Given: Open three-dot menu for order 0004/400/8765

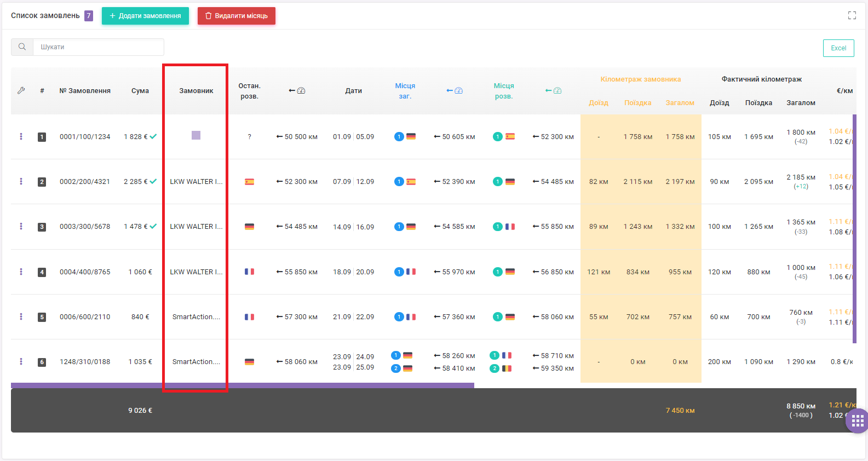Looking at the screenshot, I should click(x=21, y=272).
